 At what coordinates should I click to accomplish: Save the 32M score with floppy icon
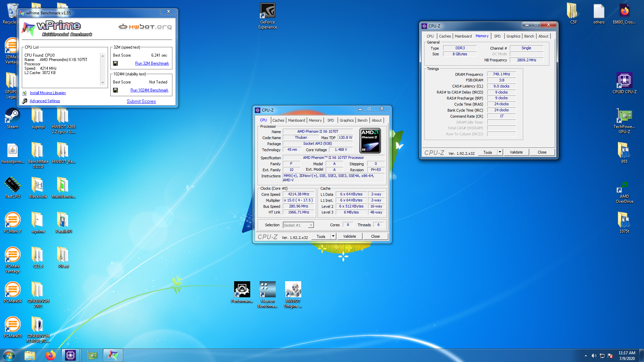click(x=115, y=63)
